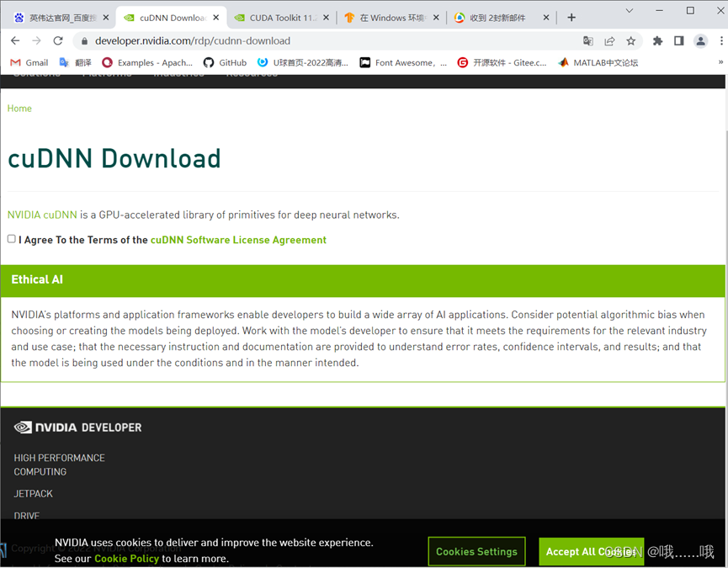This screenshot has width=728, height=568.
Task: Bookmark this page with the star
Action: click(630, 41)
